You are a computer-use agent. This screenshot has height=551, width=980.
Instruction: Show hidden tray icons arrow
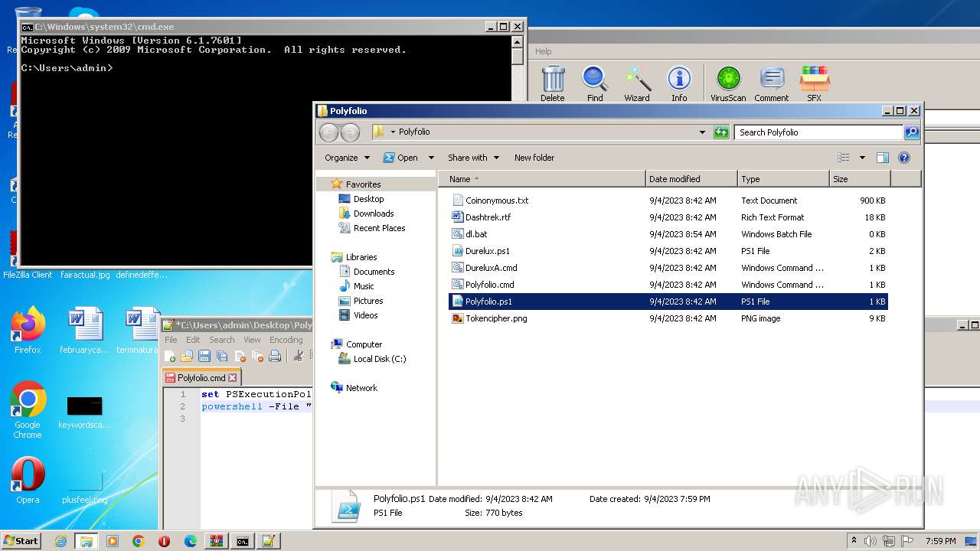[854, 541]
